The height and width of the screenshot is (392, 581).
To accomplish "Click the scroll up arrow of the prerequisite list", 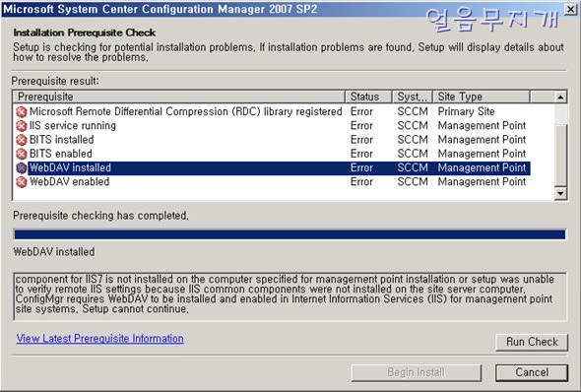I will pyautogui.click(x=560, y=98).
